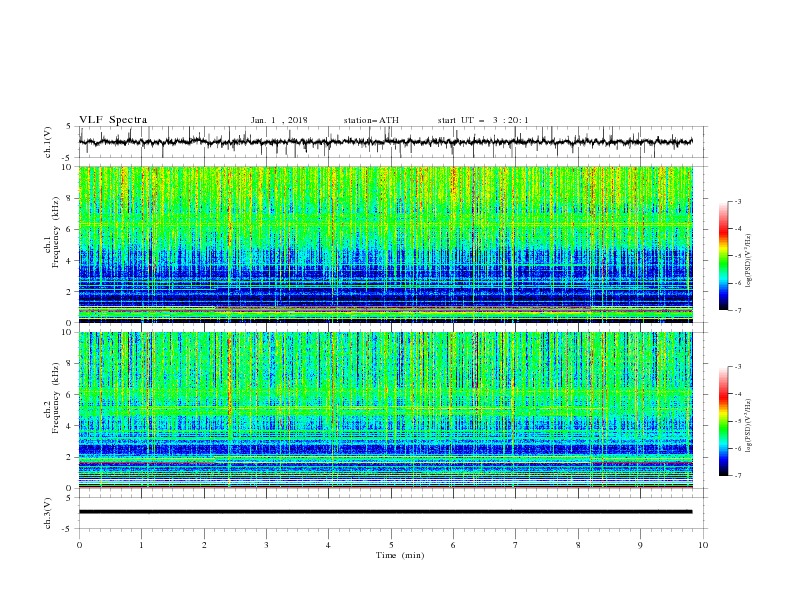Viewport: 792px width, 612px height.
Task: Click the "ch.3(V)" axis label
Action: pos(47,513)
